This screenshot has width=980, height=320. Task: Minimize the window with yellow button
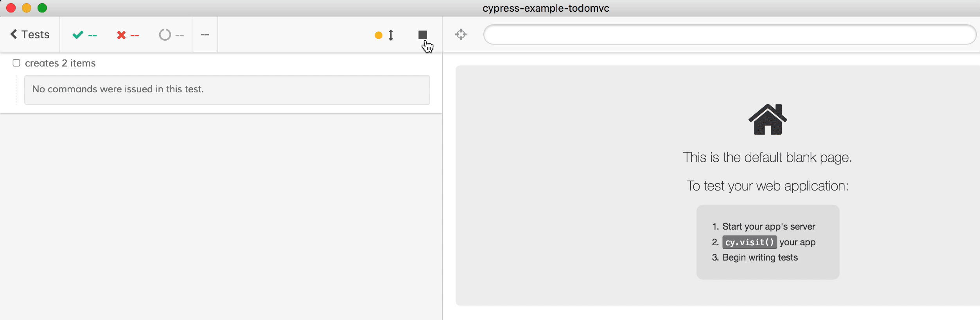(27, 8)
